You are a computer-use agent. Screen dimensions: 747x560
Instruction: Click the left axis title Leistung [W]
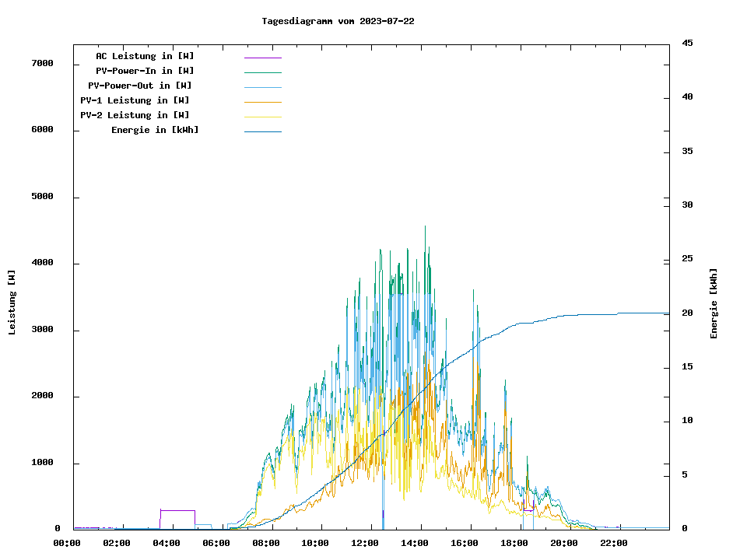point(12,303)
